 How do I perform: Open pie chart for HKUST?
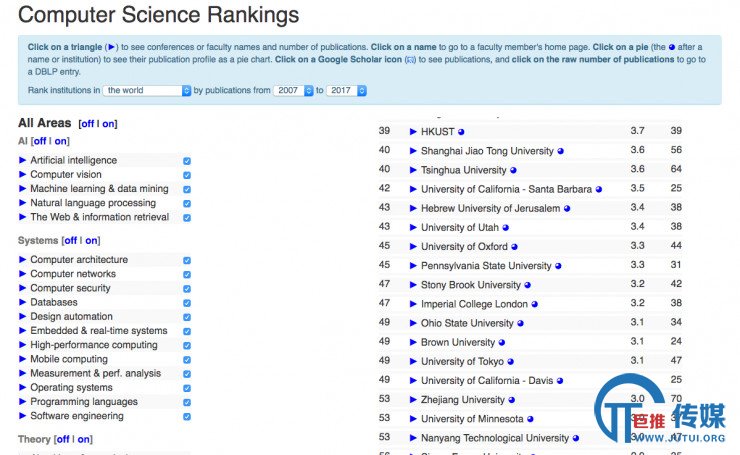(461, 132)
